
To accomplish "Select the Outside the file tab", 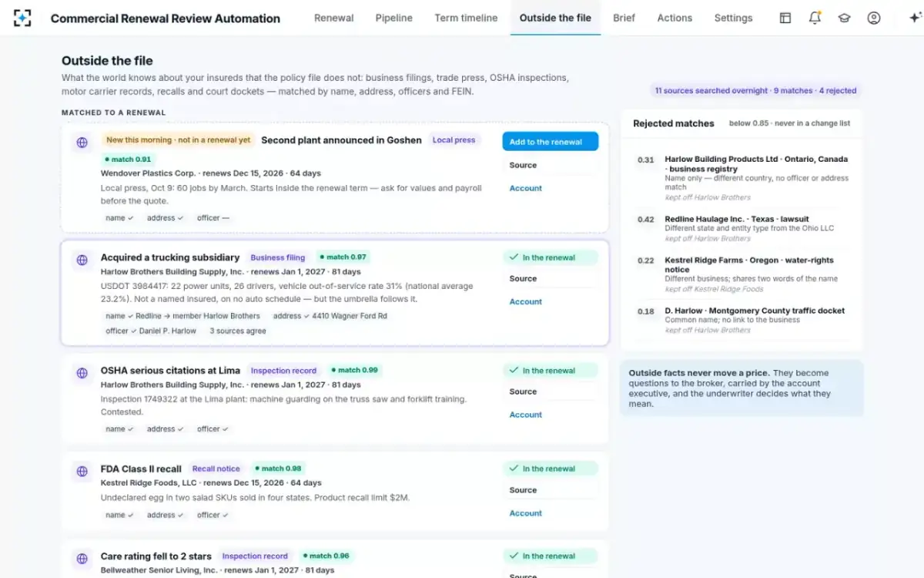I will [x=555, y=18].
